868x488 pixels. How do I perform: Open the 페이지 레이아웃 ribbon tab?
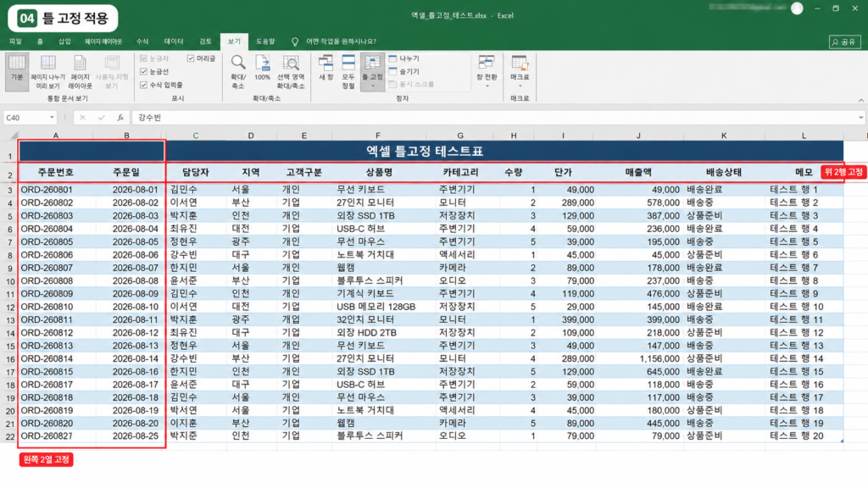(103, 42)
